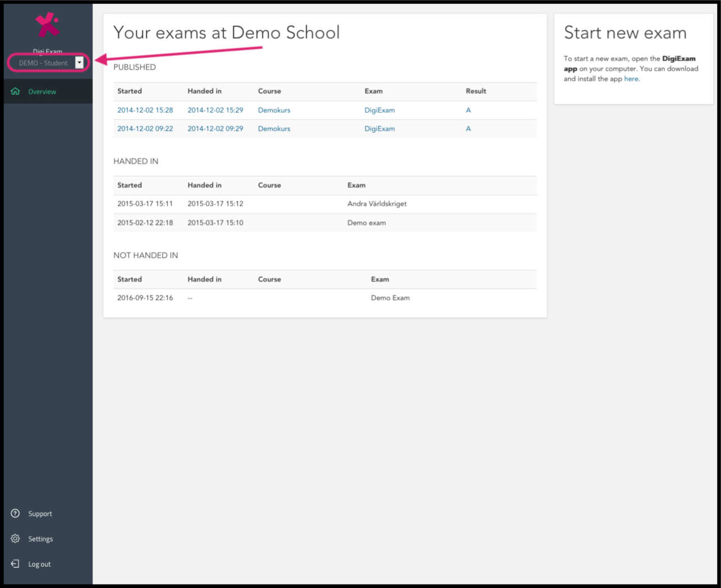Image resolution: width=721 pixels, height=588 pixels.
Task: Click Handed in header in Handed In table
Action: pos(204,185)
